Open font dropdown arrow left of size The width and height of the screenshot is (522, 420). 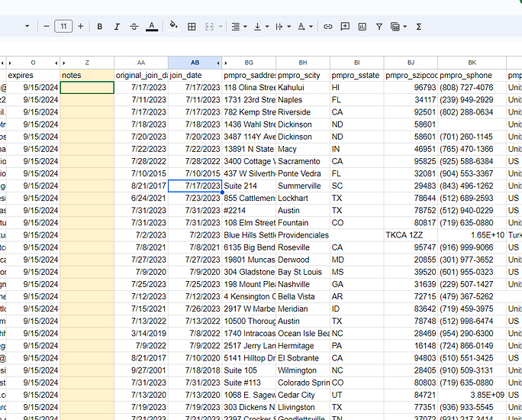[27, 26]
